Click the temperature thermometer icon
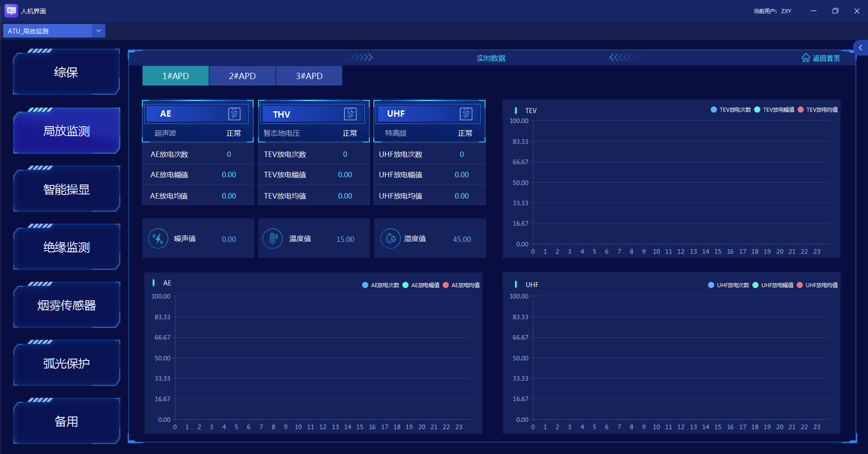The width and height of the screenshot is (868, 454). 273,239
